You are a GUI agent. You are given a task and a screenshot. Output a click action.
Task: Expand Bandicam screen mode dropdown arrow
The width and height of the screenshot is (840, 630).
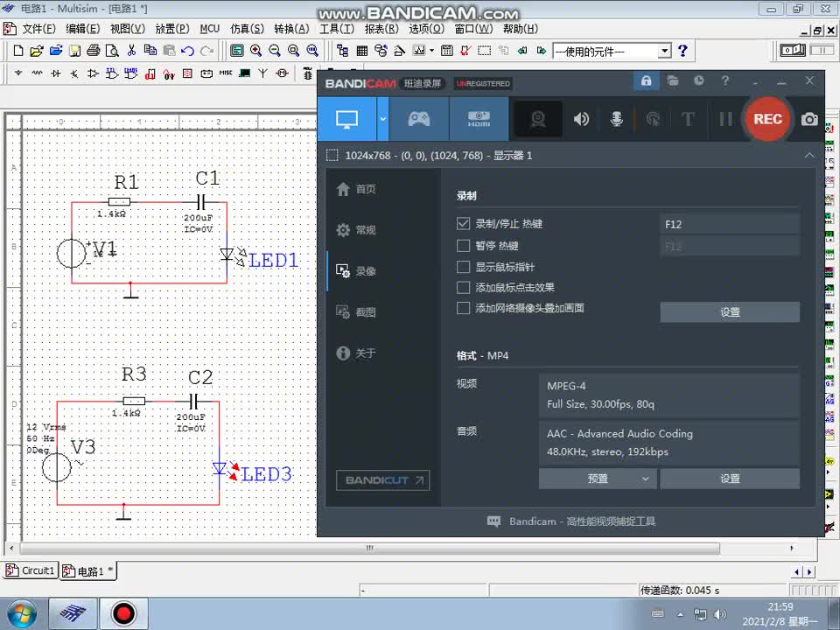coord(383,119)
